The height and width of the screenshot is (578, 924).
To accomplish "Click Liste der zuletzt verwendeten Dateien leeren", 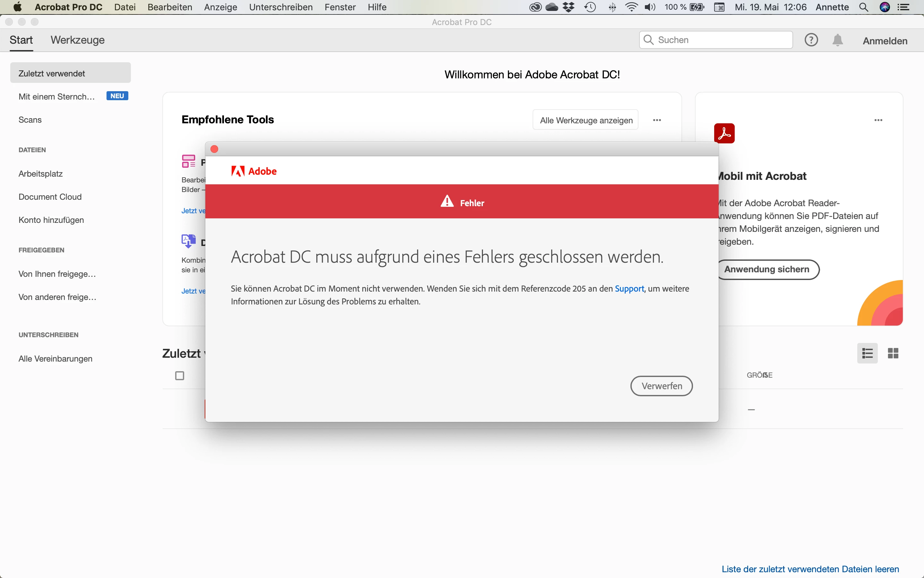I will coord(810,569).
